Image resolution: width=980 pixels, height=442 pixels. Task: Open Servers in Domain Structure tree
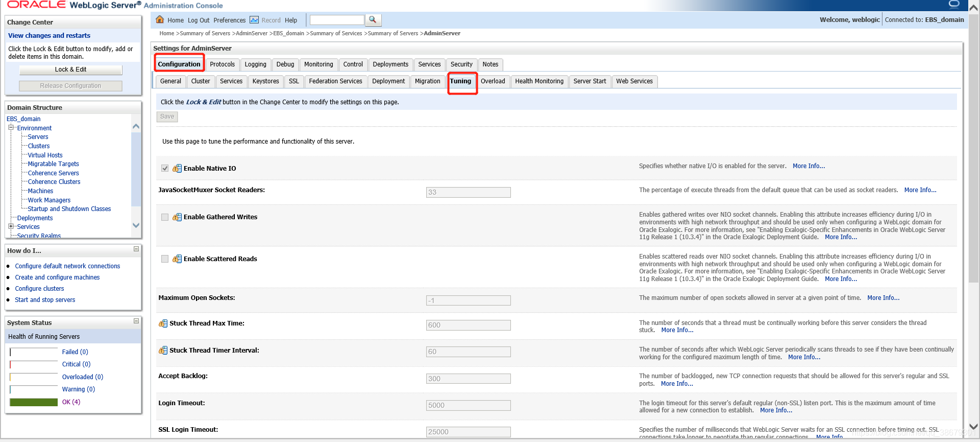click(38, 137)
